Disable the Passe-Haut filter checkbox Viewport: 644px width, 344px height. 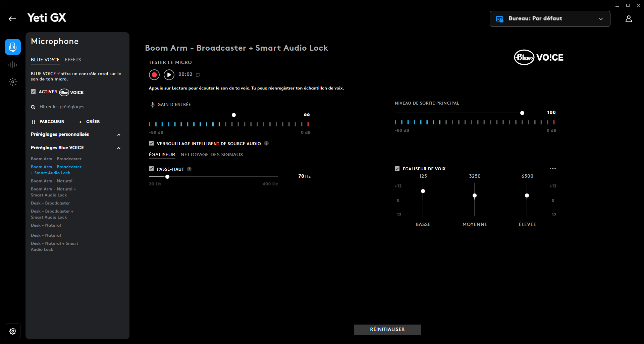pos(151,169)
